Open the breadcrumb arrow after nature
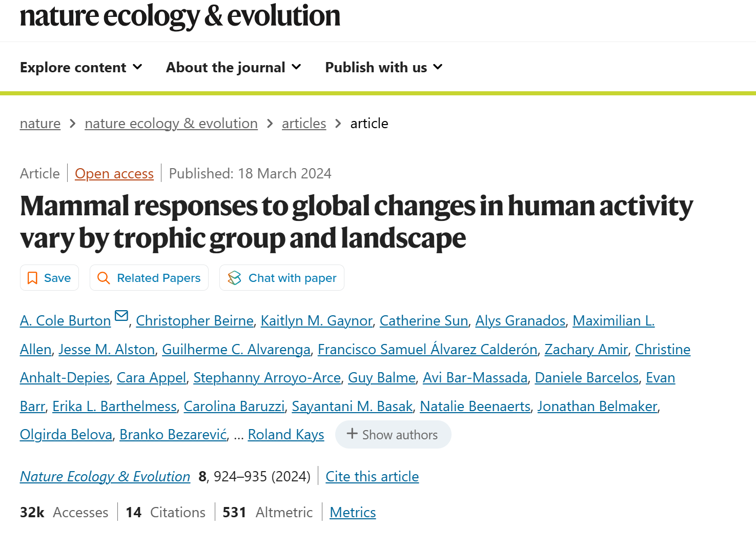 pyautogui.click(x=72, y=124)
